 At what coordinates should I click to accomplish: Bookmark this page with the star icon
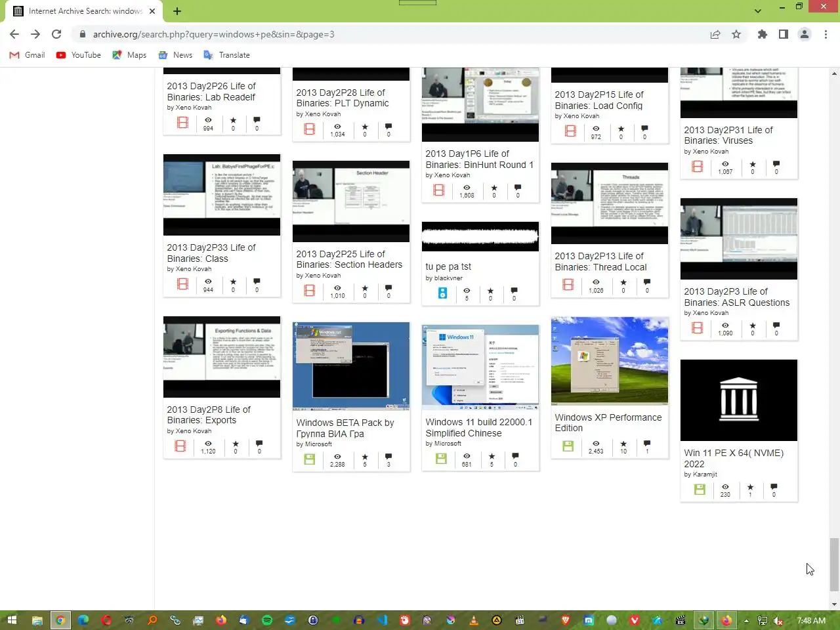point(736,34)
